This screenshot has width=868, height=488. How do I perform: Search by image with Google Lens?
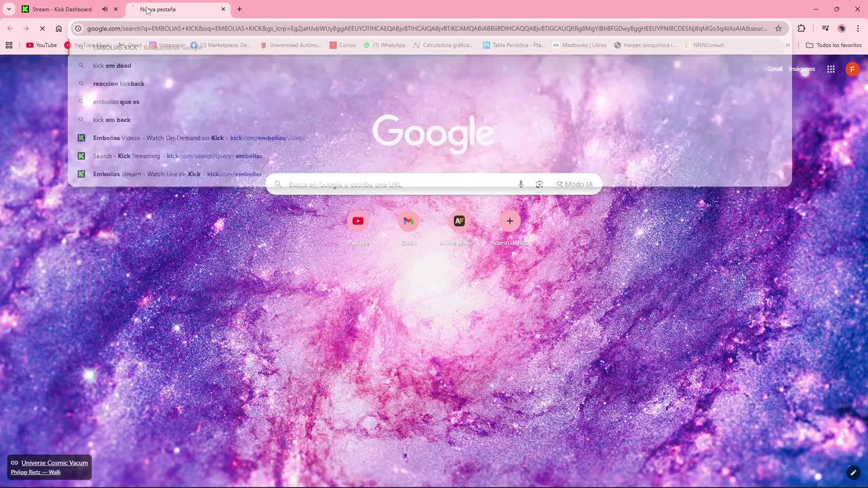point(539,184)
